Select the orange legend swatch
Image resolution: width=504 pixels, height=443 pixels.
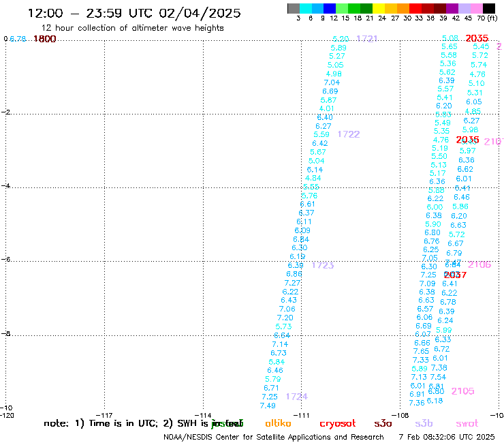pos(403,8)
